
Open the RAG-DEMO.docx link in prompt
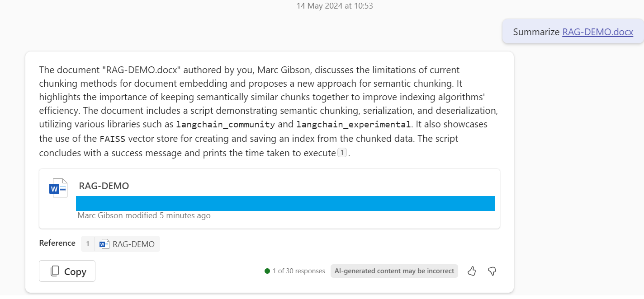coord(597,32)
